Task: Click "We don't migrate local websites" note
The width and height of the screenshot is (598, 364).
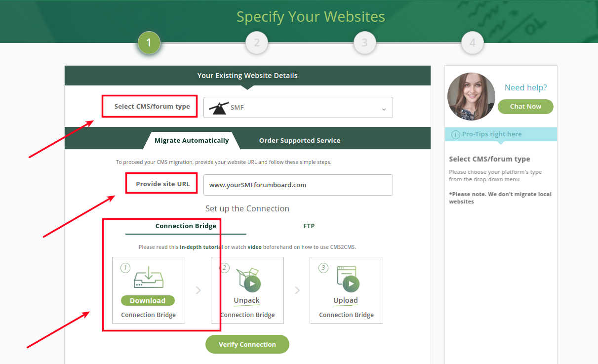Action: (500, 198)
